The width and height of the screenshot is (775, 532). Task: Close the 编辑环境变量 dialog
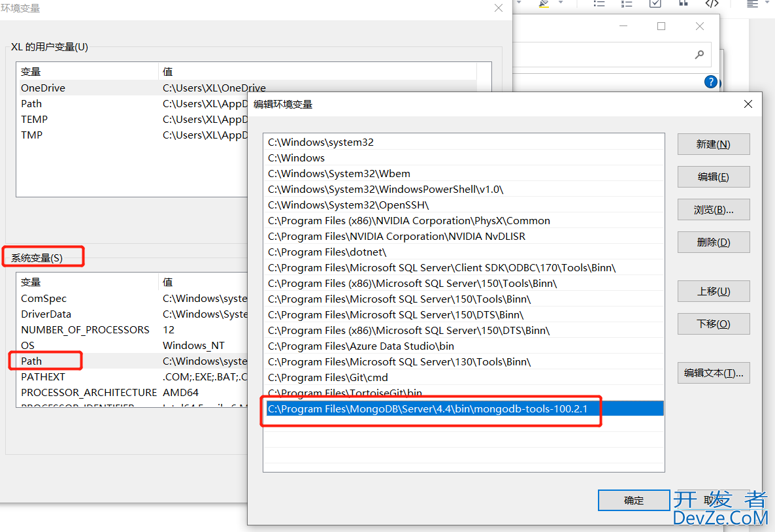[x=748, y=104]
